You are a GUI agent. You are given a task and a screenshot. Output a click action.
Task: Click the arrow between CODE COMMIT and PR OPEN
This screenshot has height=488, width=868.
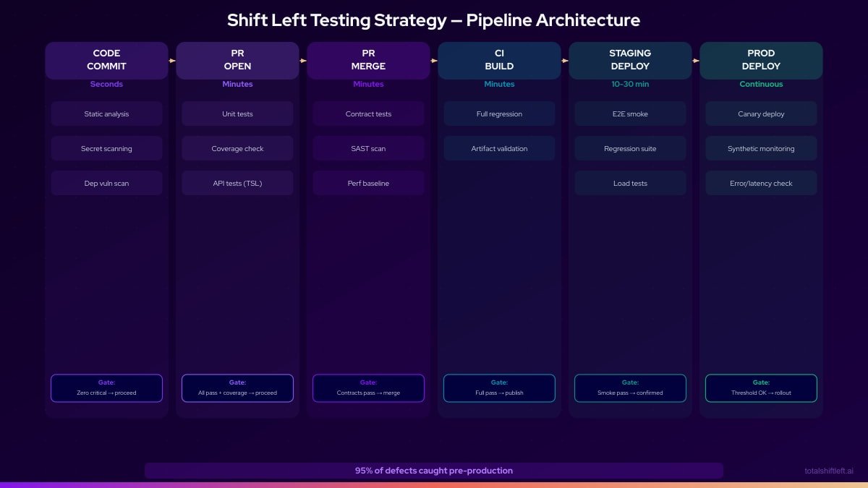pyautogui.click(x=171, y=60)
